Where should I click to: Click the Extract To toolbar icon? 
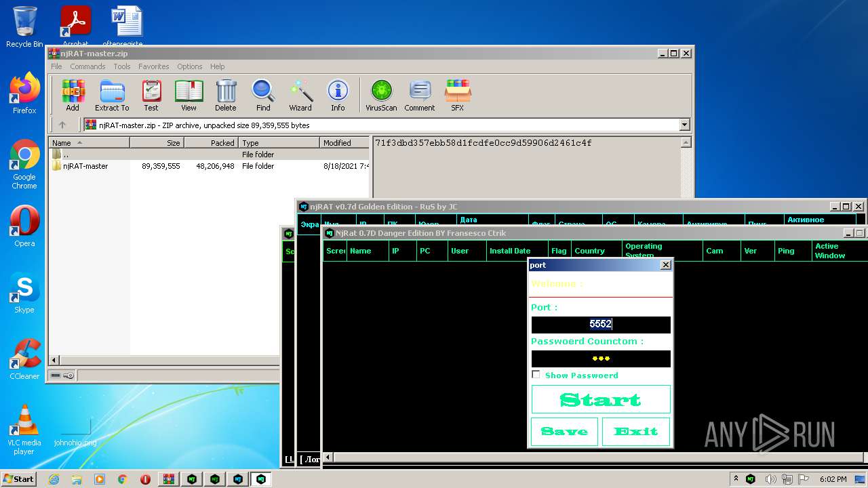(112, 95)
